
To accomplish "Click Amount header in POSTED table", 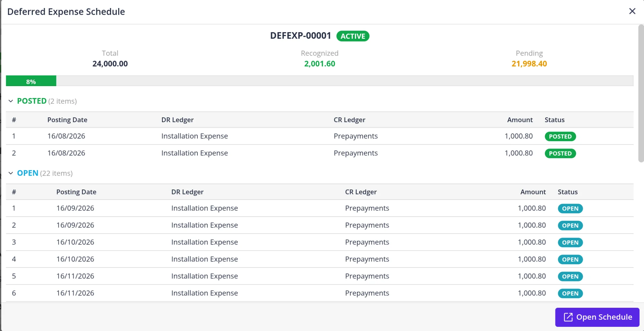I will (520, 120).
